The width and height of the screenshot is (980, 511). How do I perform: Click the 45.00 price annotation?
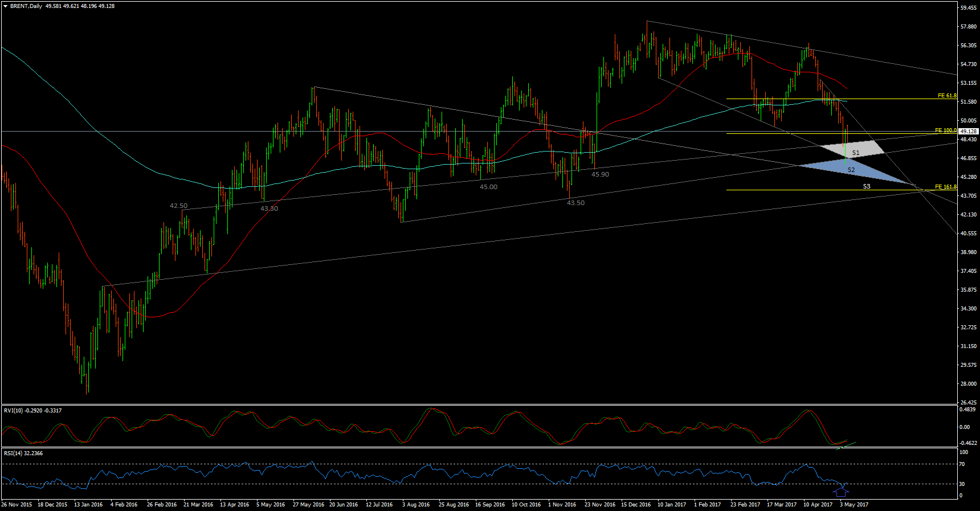coord(488,187)
